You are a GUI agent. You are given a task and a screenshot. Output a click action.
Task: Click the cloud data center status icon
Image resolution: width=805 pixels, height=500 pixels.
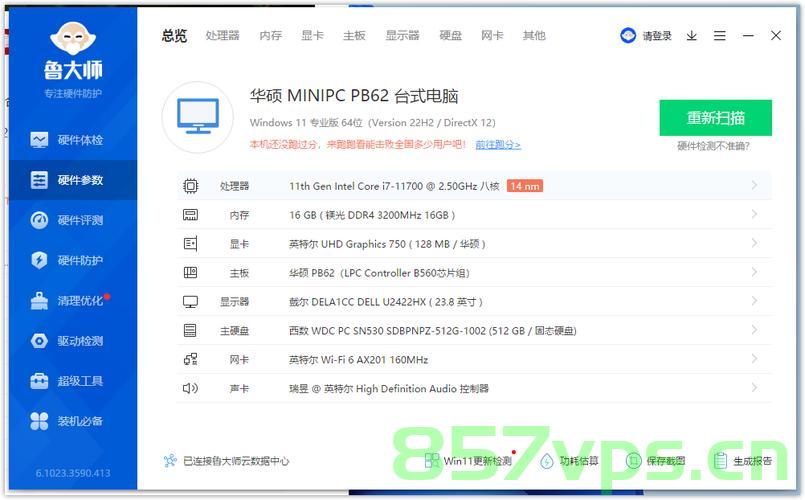pyautogui.click(x=170, y=460)
